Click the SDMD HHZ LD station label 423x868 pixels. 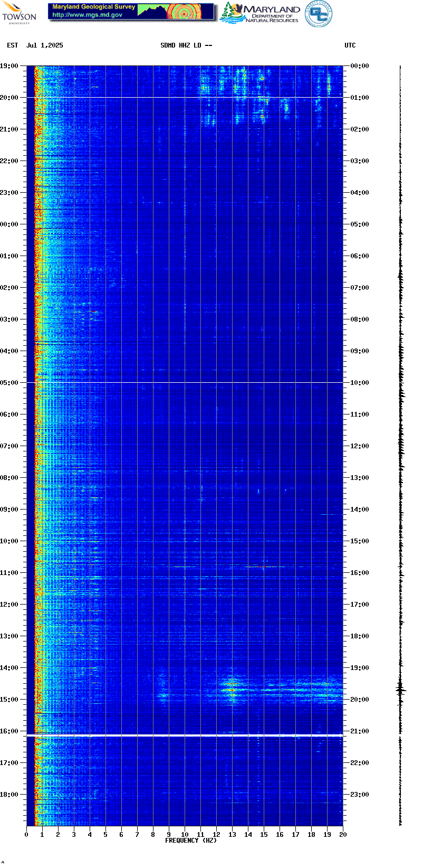click(x=186, y=45)
